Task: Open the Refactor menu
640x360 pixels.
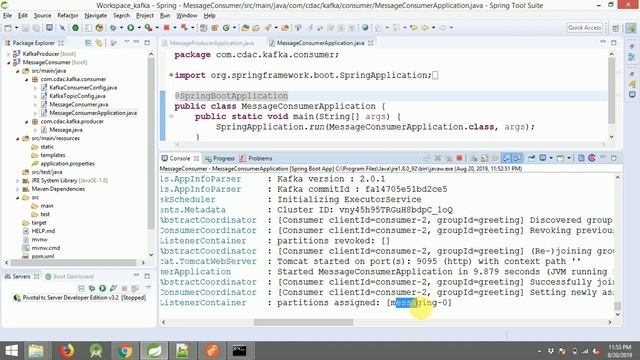Action: coord(68,16)
